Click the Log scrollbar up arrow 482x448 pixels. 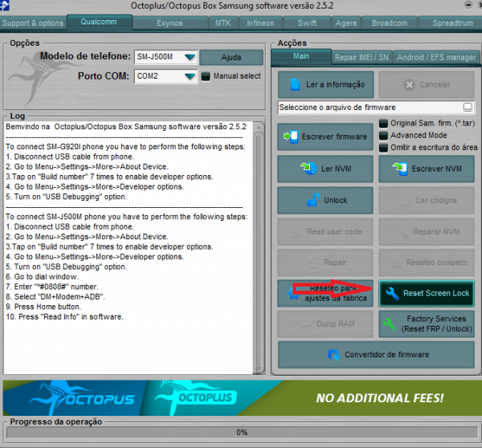259,127
